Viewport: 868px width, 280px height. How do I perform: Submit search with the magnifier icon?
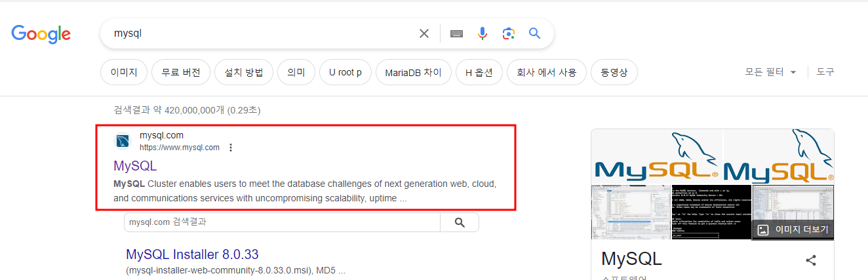pos(535,33)
